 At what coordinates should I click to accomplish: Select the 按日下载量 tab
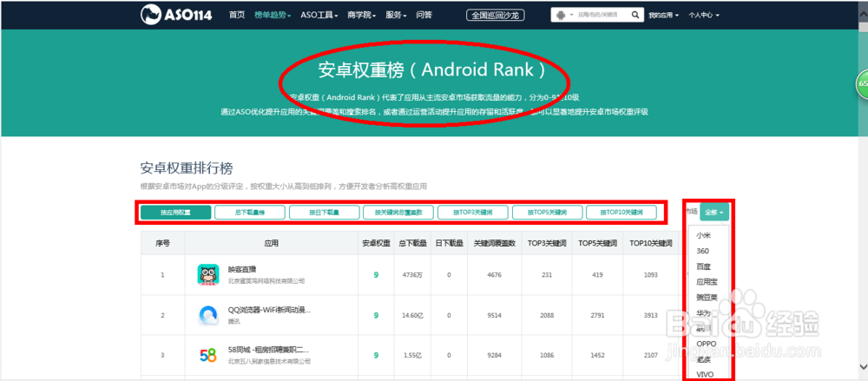(x=324, y=212)
